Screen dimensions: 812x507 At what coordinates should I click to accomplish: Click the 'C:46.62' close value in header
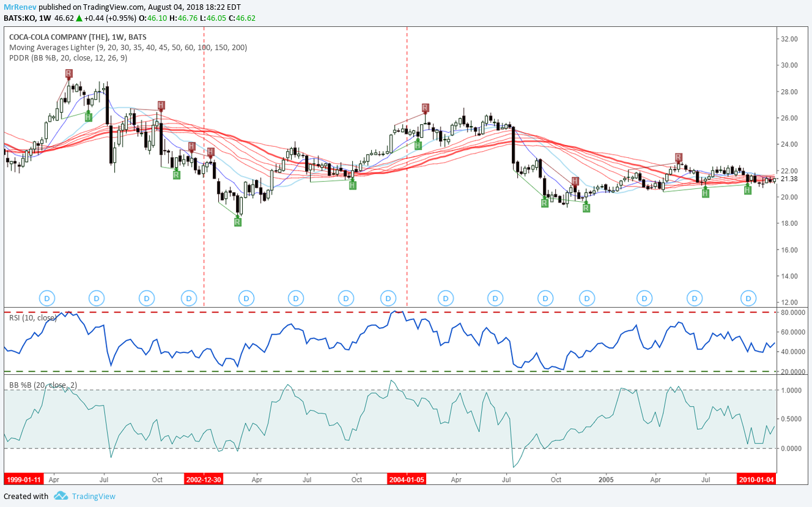click(242, 18)
